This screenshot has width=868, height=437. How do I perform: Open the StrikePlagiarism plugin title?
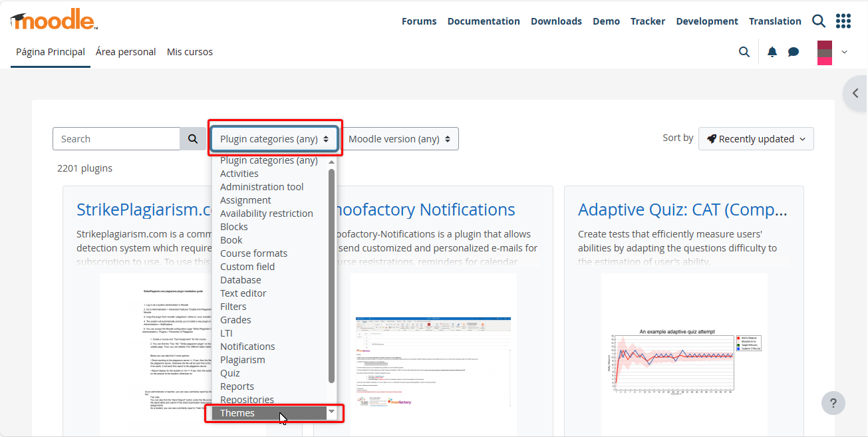[144, 210]
